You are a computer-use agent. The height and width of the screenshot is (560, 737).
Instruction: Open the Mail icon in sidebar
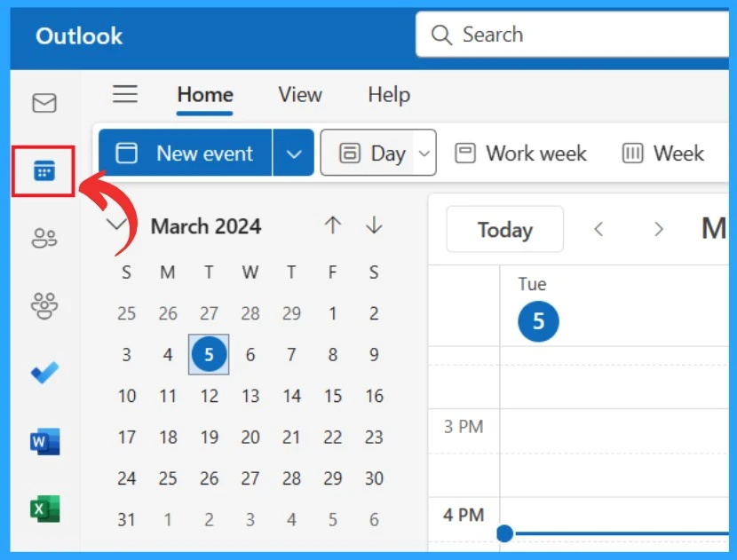click(44, 103)
